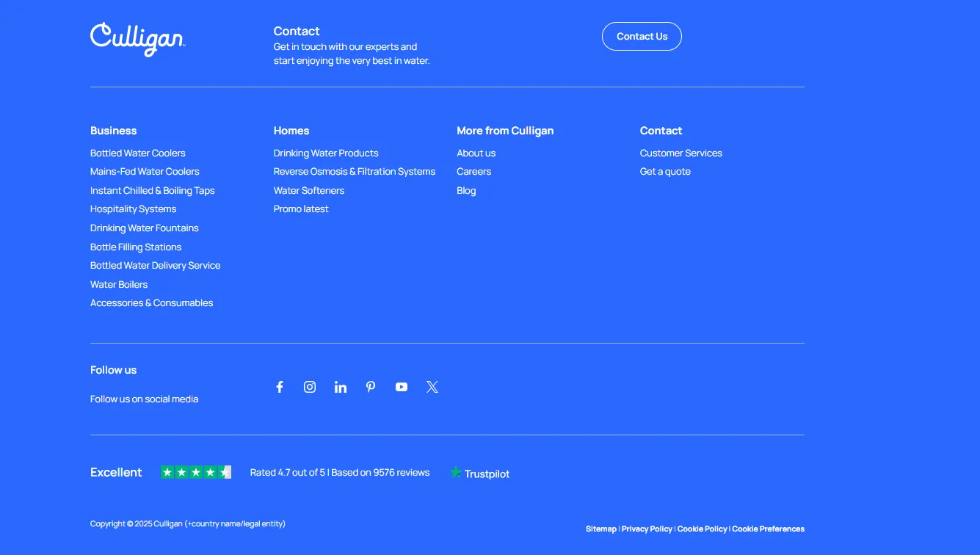This screenshot has height=555, width=980.
Task: Click the Contact Us button
Action: (642, 37)
